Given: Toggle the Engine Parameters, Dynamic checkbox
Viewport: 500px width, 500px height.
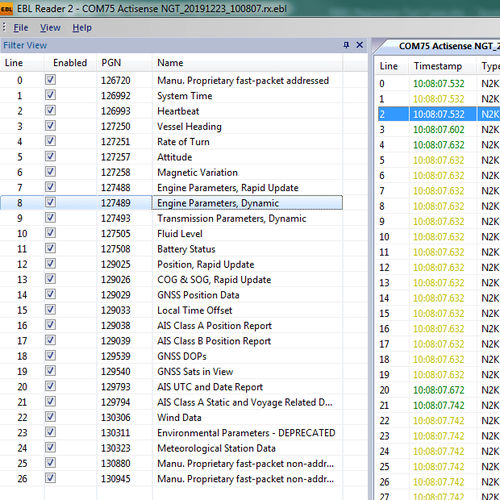Looking at the screenshot, I should [50, 203].
